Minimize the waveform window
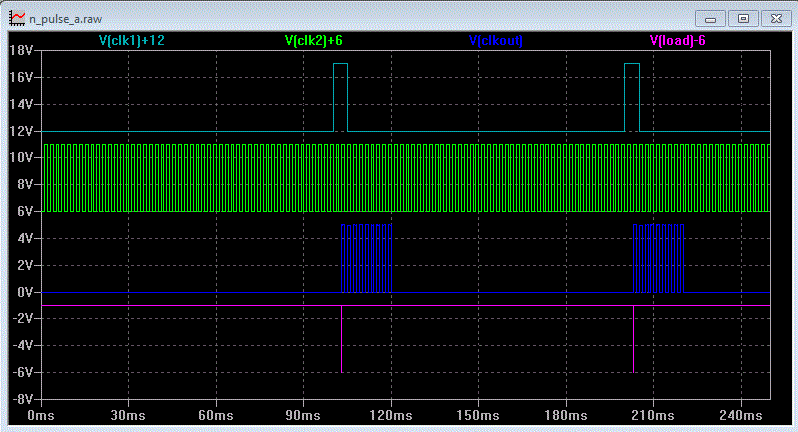 point(710,19)
